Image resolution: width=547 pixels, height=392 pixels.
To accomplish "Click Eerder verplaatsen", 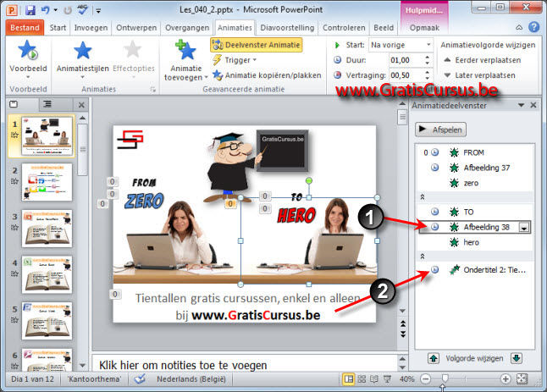I will (482, 60).
